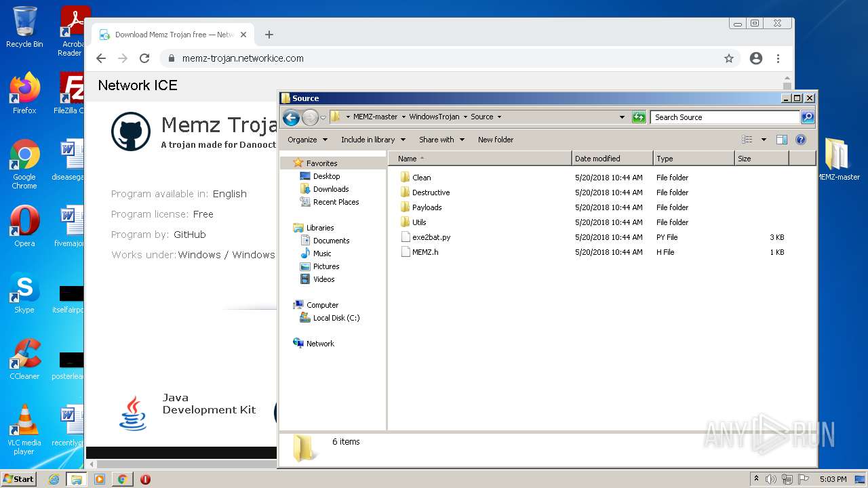Click Chrome reload button
This screenshot has width=868, height=488.
pyautogui.click(x=144, y=58)
